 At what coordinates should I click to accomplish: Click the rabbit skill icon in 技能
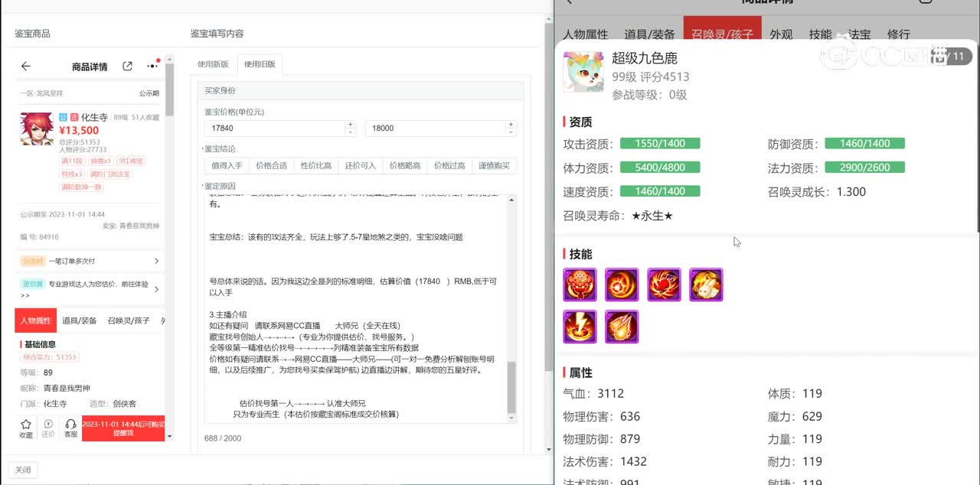click(x=706, y=285)
